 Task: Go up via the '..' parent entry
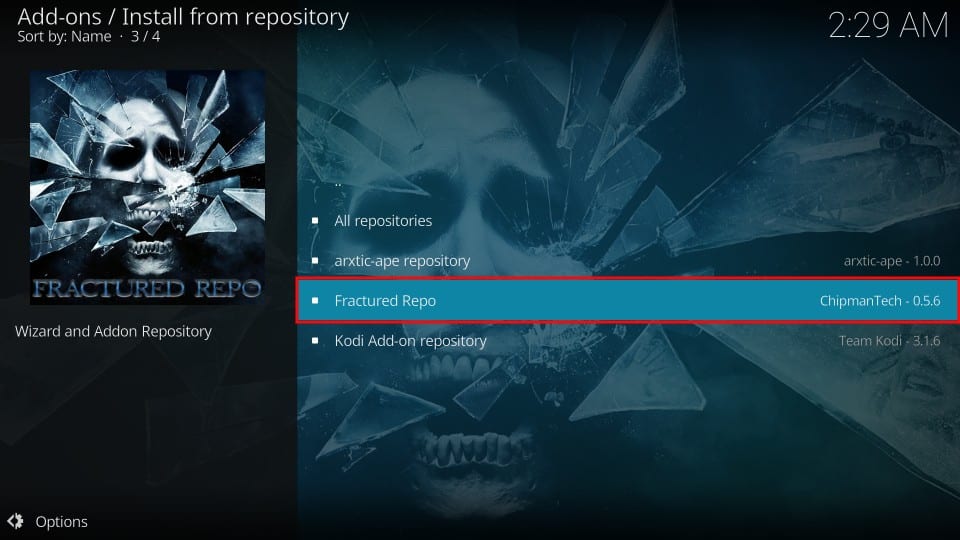(x=338, y=183)
